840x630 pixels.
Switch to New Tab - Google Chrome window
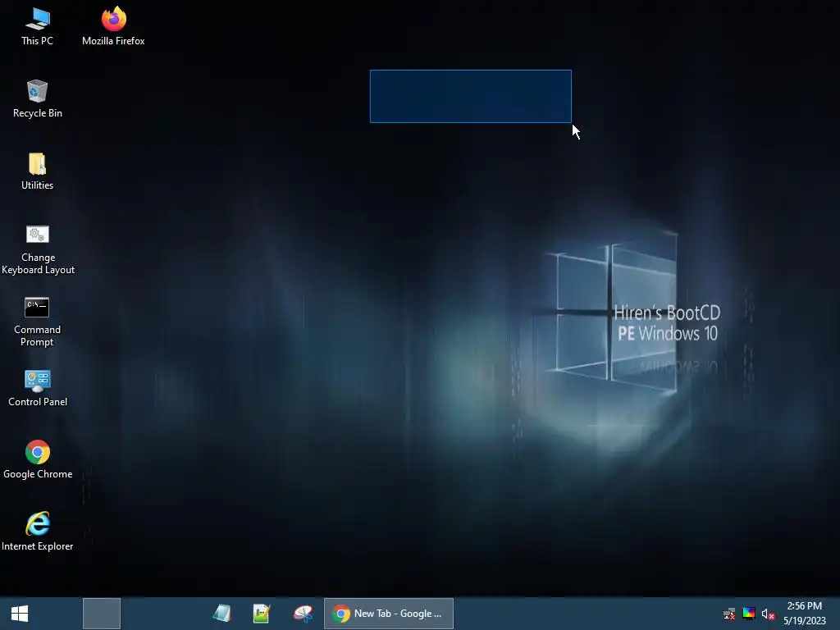(388, 614)
